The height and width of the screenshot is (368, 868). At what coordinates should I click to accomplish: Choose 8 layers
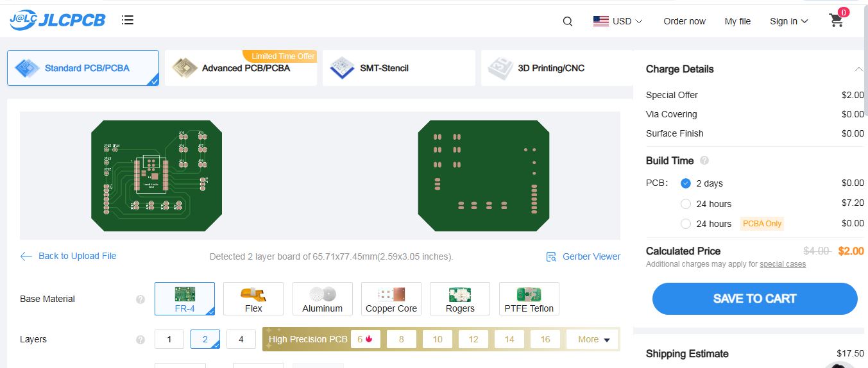pos(402,339)
